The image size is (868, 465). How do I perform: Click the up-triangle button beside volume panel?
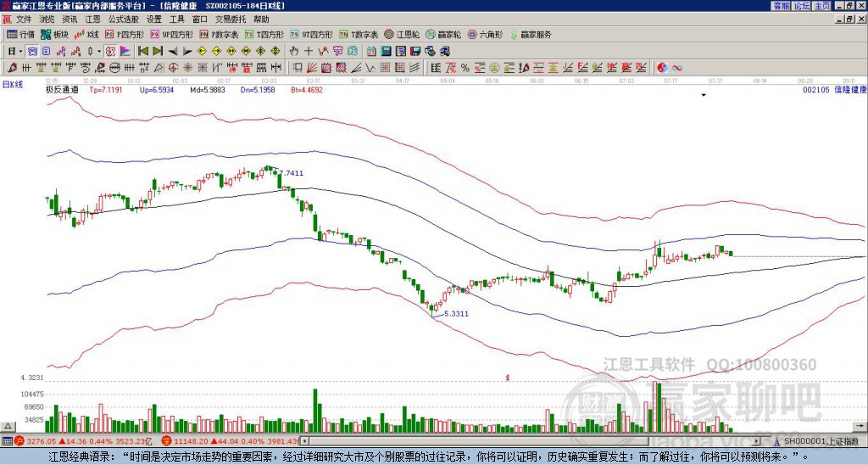(x=8, y=426)
